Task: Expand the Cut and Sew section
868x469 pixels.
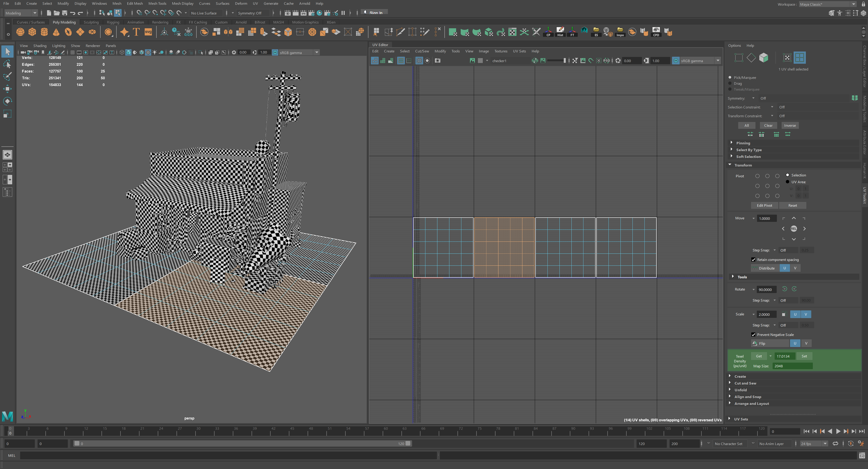Action: [745, 383]
